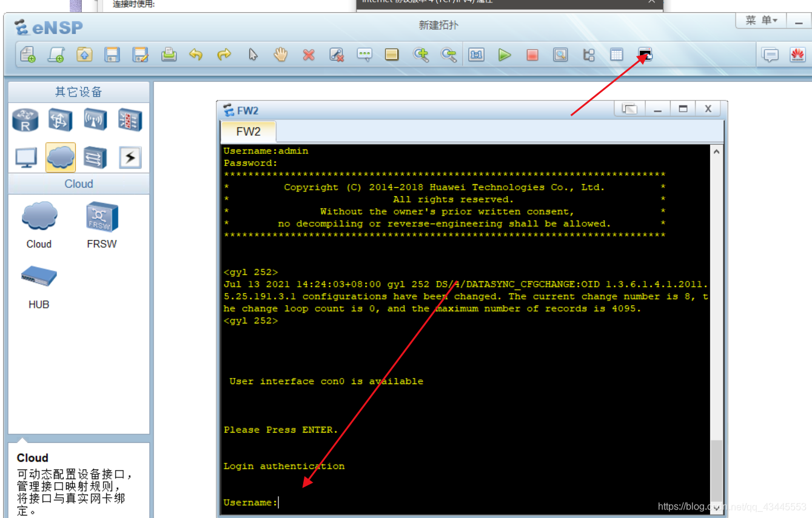Switch to the FW2 tab

click(248, 131)
